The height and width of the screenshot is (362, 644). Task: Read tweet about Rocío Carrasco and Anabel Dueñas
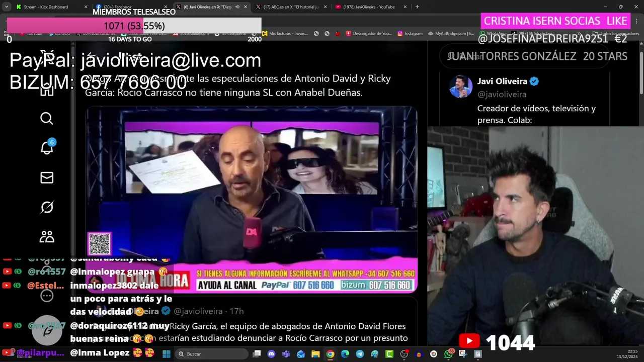point(237,85)
